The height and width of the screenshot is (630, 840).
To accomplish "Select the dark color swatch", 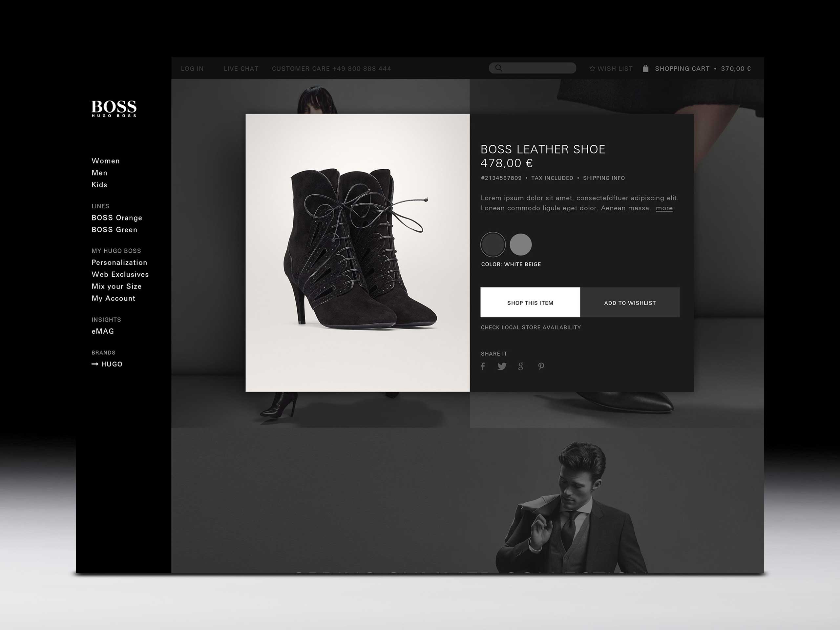I will [493, 244].
